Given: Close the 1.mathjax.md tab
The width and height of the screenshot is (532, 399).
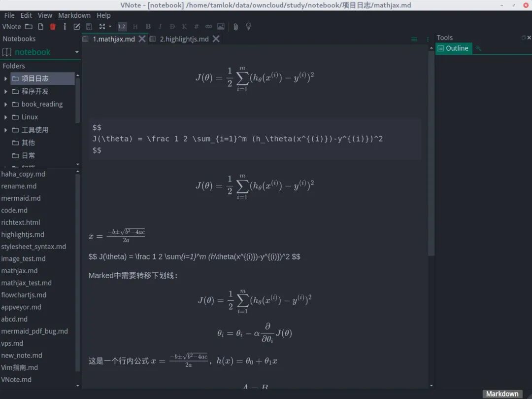Looking at the screenshot, I should [x=142, y=38].
